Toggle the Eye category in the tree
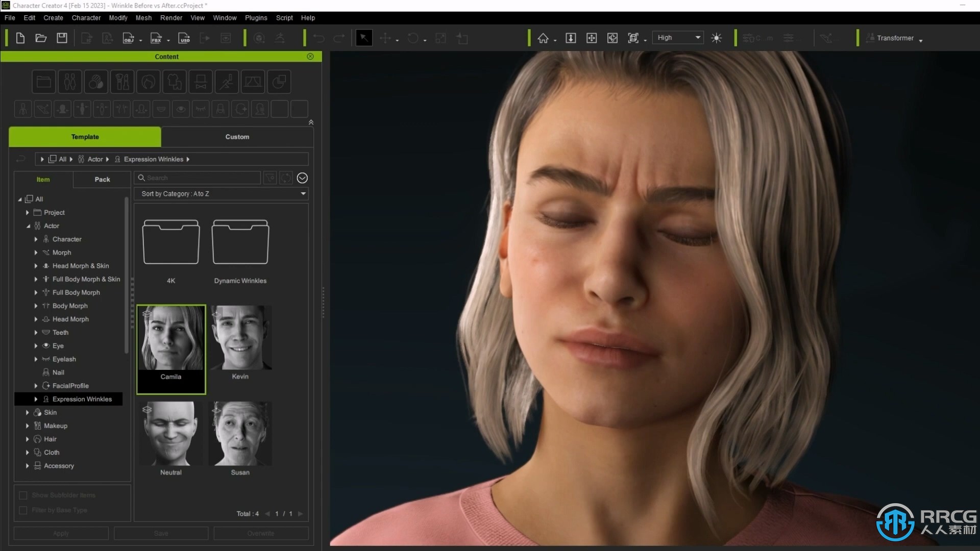 pyautogui.click(x=36, y=345)
